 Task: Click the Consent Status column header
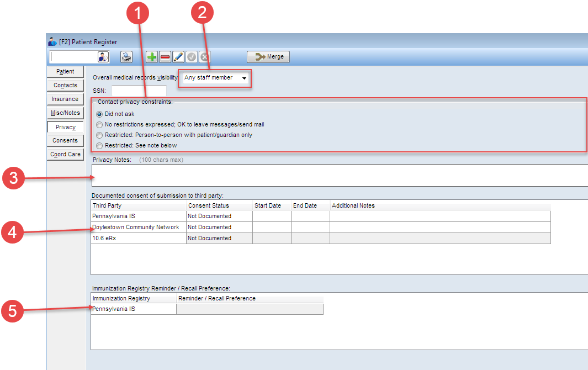(x=219, y=205)
